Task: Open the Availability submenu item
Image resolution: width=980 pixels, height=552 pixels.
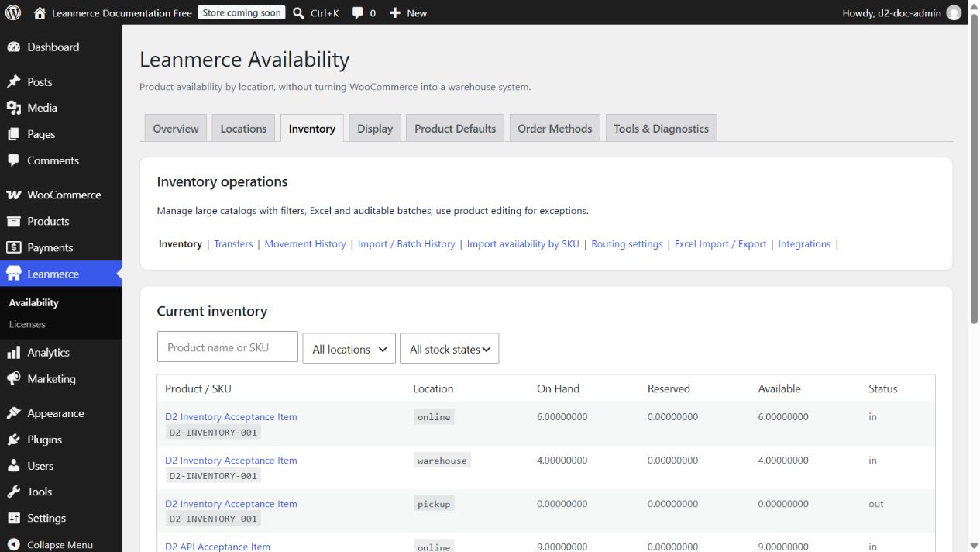Action: pyautogui.click(x=34, y=302)
